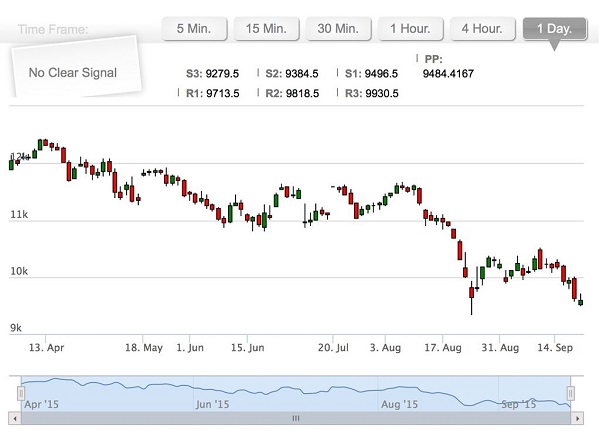Viewport: 600px width, 434px height.
Task: Click the 14. Sep axis label
Action: tap(555, 348)
